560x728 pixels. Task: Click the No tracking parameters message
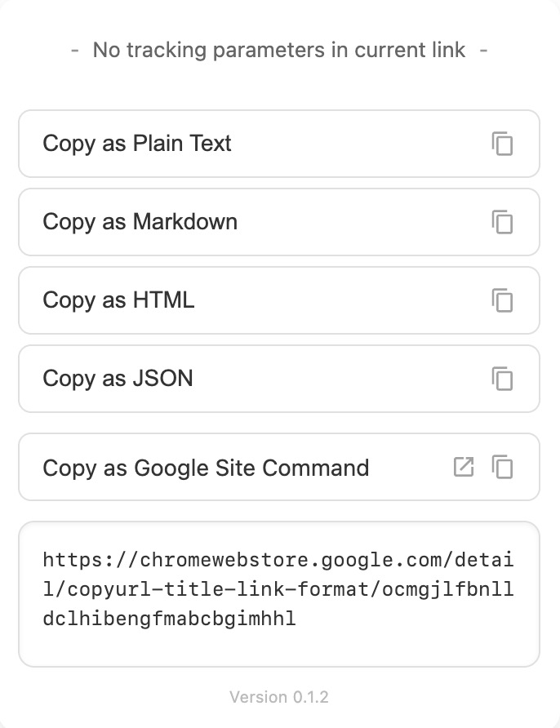pos(279,50)
